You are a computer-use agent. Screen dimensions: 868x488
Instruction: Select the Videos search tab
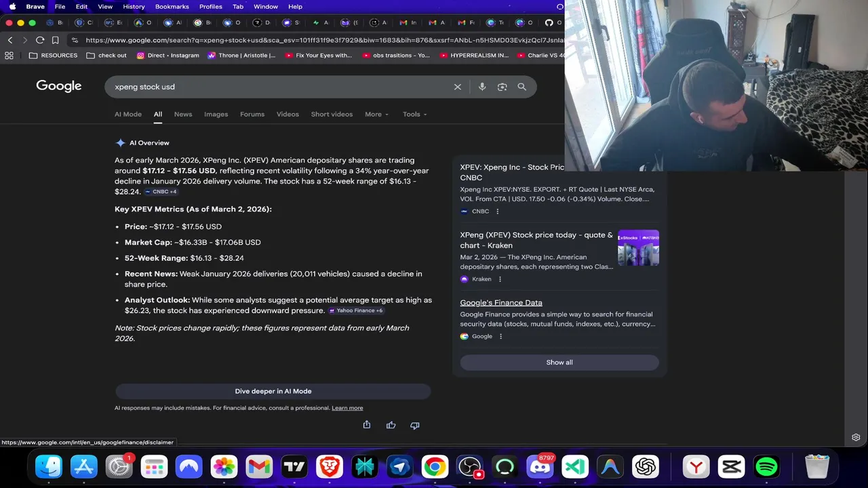[288, 114]
